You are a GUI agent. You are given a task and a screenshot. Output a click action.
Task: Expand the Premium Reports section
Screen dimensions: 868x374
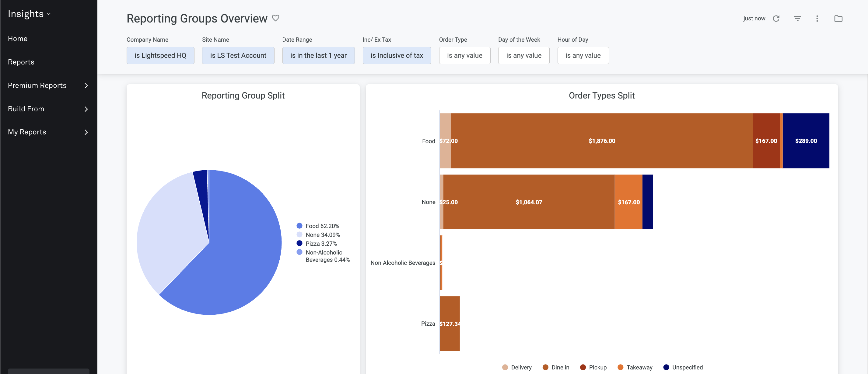point(37,85)
